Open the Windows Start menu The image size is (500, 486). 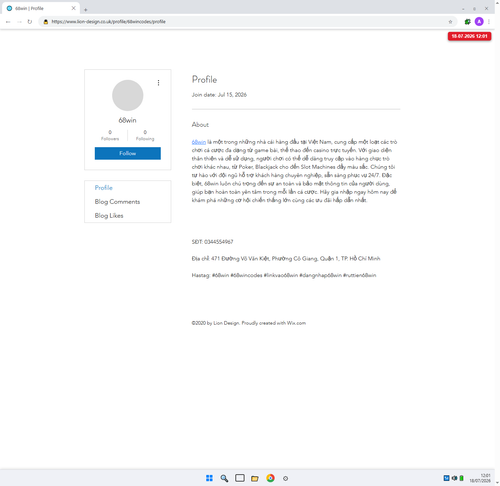click(x=209, y=478)
